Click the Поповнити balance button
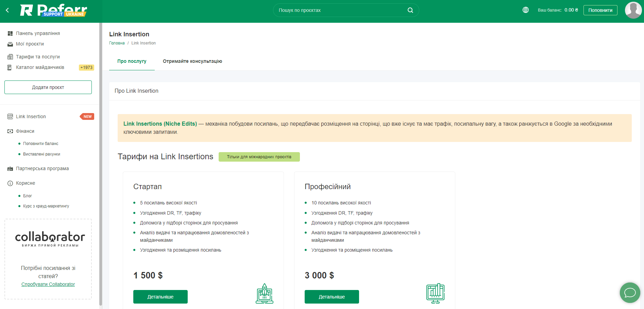Screen dimensions: 644x309 pyautogui.click(x=600, y=10)
